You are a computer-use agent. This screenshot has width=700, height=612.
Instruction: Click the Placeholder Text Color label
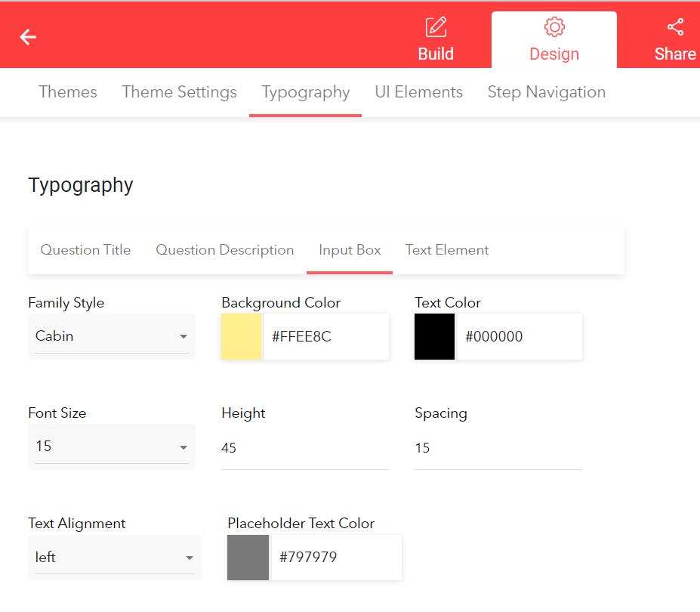click(x=301, y=524)
